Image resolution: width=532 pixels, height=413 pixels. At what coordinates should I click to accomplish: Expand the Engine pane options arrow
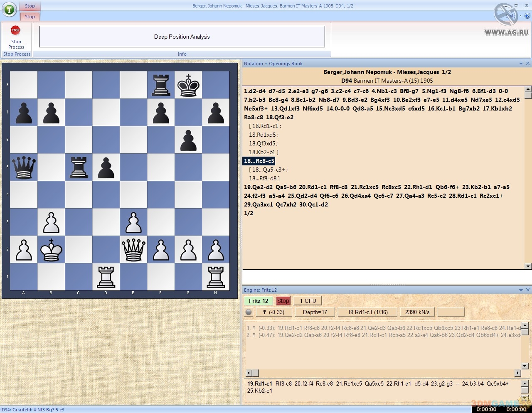(521, 290)
